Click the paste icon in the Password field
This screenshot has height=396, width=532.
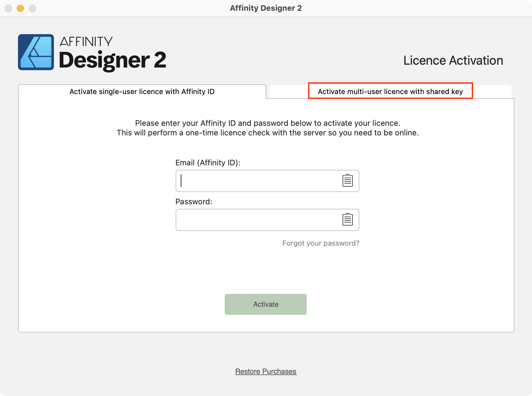click(347, 220)
